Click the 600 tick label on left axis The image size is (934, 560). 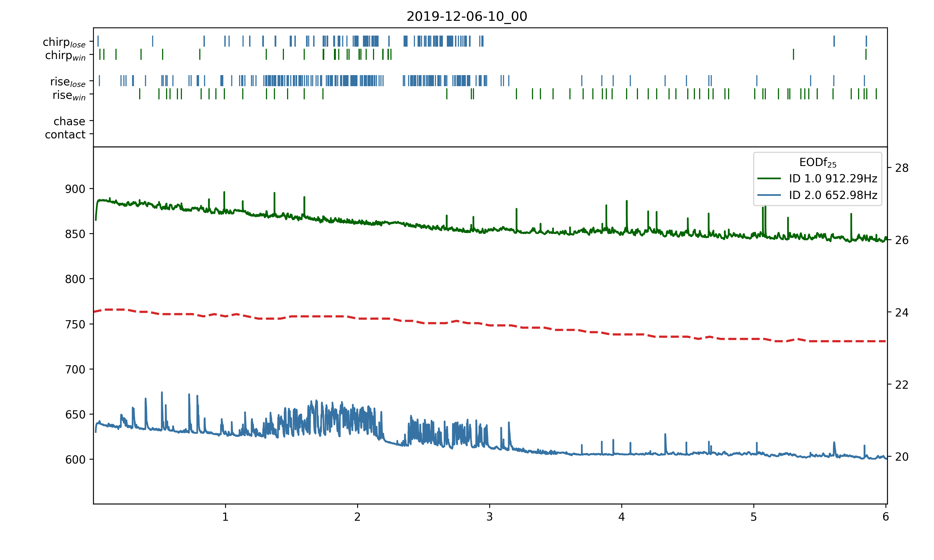(x=75, y=460)
